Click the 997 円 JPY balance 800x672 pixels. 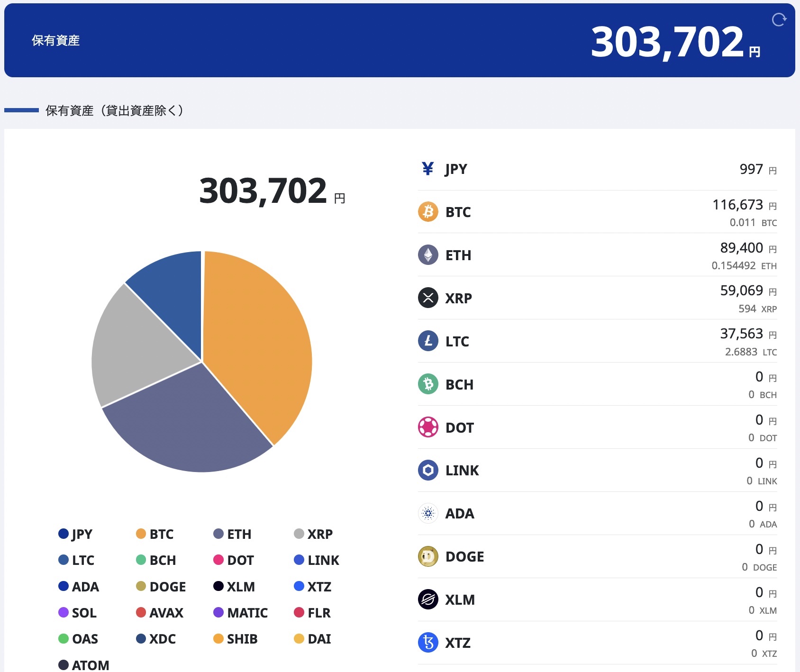758,169
